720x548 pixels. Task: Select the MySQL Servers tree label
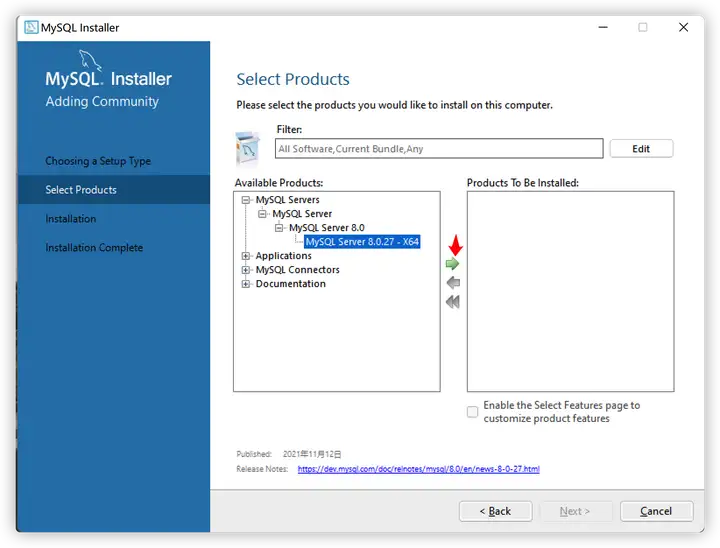click(287, 200)
